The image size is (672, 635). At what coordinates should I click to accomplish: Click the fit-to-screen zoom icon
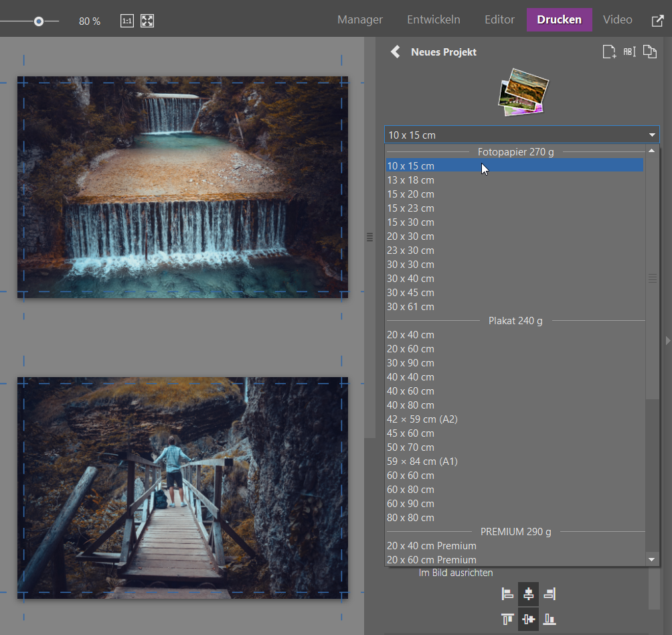pyautogui.click(x=147, y=21)
